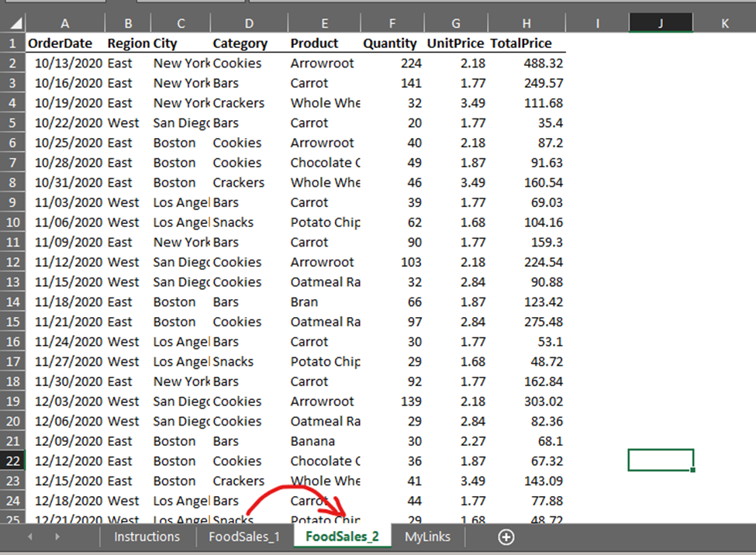The width and height of the screenshot is (756, 555).
Task: Click the West cell in row 5
Action: click(128, 122)
